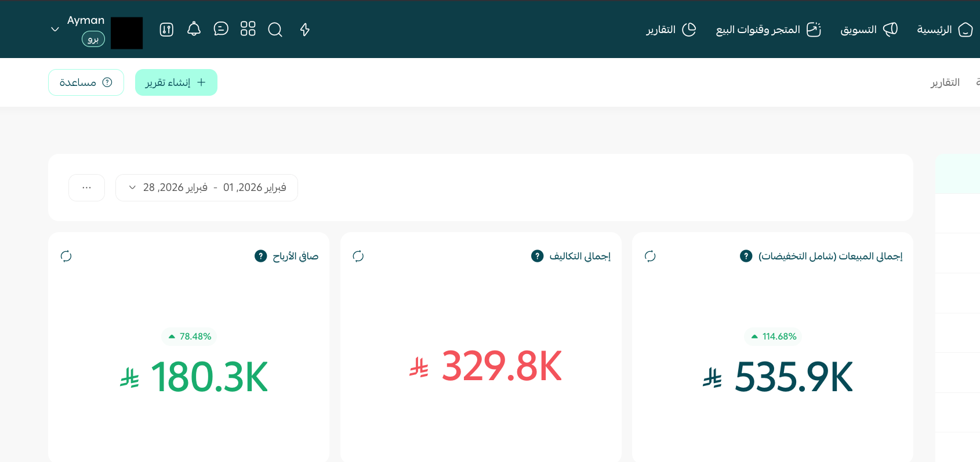The width and height of the screenshot is (980, 462).
Task: Show help tooltip for إجمالي المبيعات
Action: pos(746,256)
